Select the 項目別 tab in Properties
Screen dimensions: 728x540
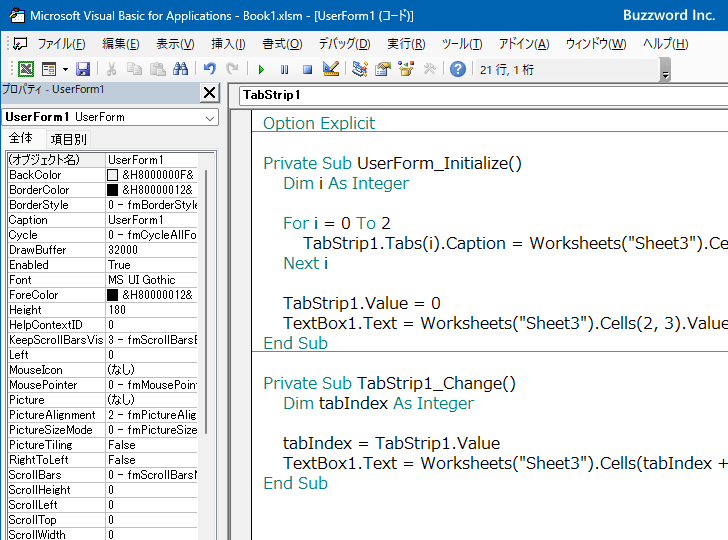click(68, 139)
